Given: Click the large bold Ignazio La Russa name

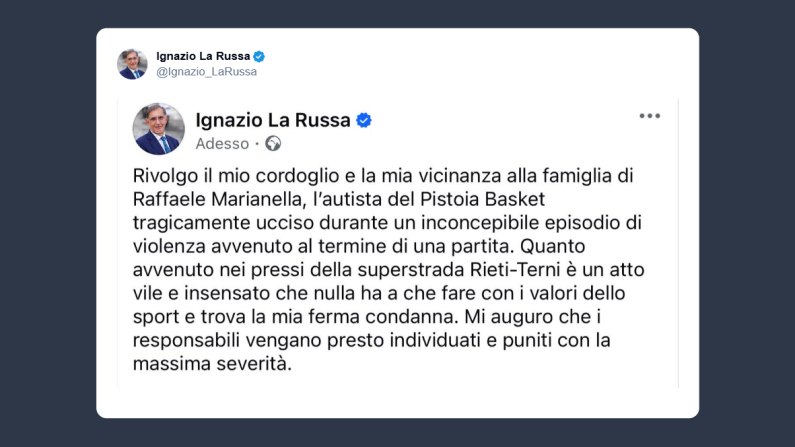Looking at the screenshot, I should (x=273, y=120).
